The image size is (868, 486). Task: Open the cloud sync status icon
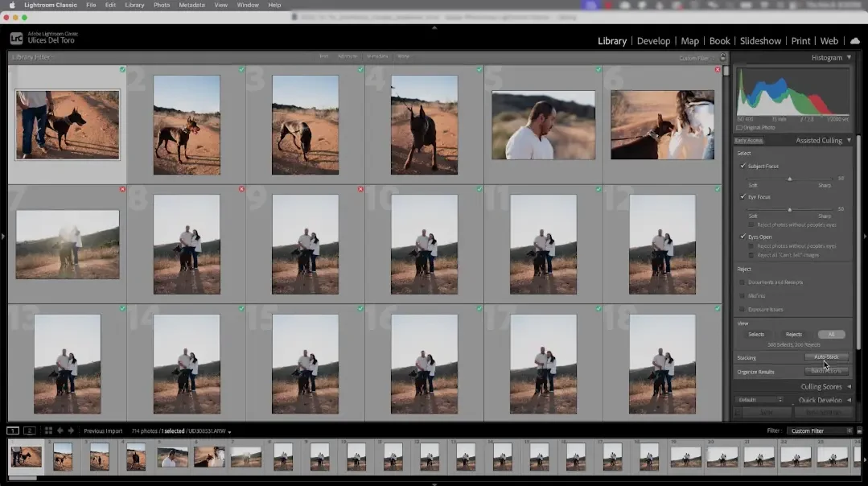[x=854, y=41]
